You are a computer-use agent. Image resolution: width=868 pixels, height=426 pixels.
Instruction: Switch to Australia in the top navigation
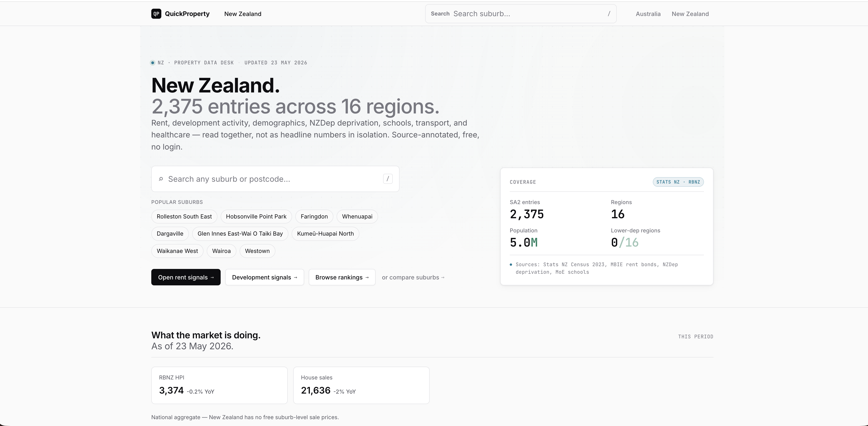648,14
